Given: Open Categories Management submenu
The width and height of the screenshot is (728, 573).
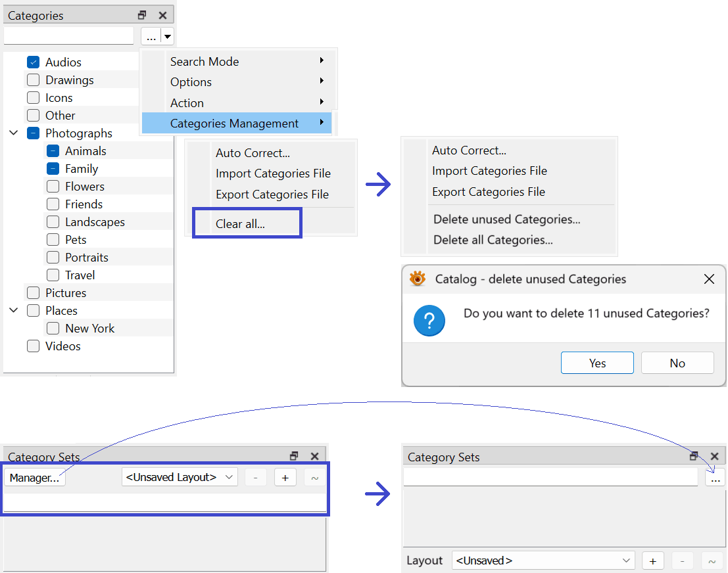Looking at the screenshot, I should point(237,123).
